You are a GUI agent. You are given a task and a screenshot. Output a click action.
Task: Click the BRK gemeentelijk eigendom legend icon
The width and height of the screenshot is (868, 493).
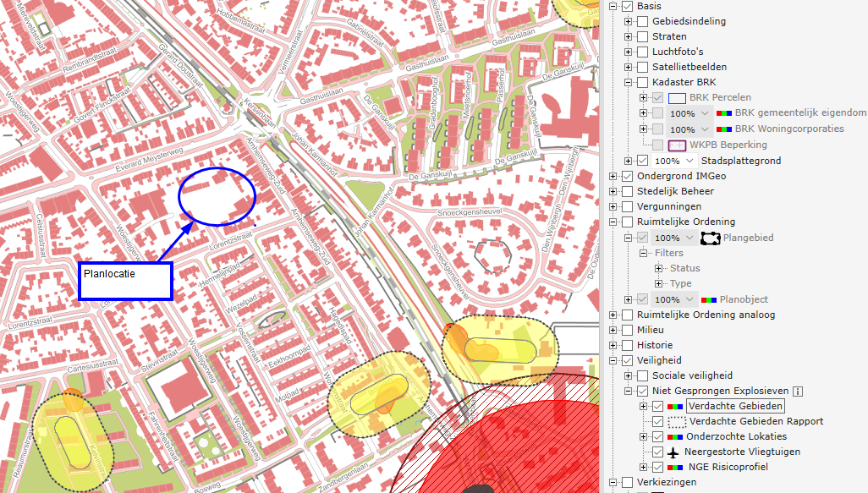[724, 112]
